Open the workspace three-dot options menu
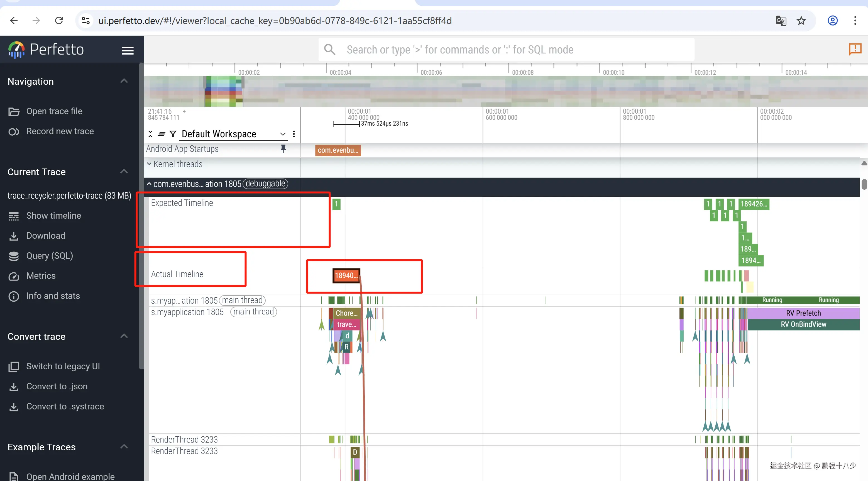This screenshot has width=868, height=481. tap(294, 134)
